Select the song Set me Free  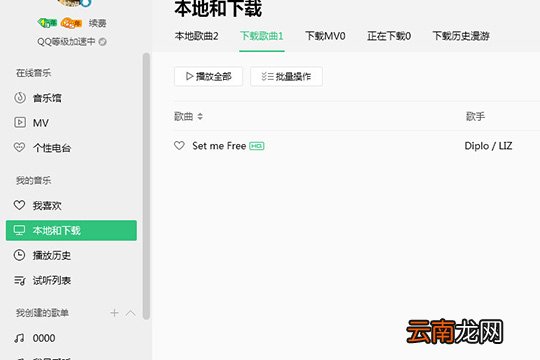click(219, 146)
